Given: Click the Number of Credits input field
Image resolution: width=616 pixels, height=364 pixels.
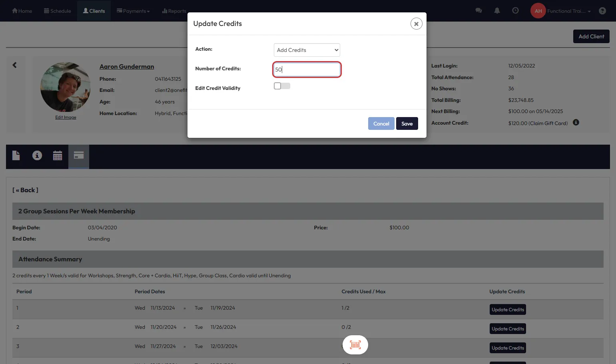Looking at the screenshot, I should click(307, 70).
